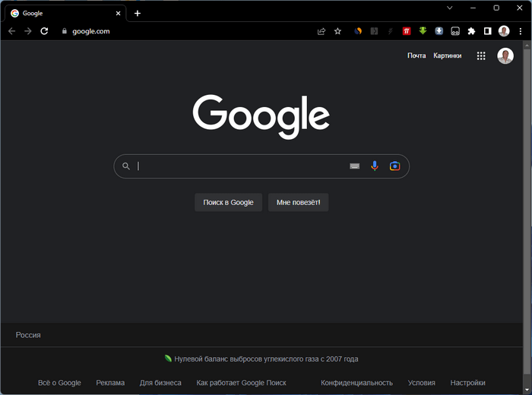Viewport: 532px width, 395px height.
Task: Click the share page icon in address bar
Action: pyautogui.click(x=321, y=31)
